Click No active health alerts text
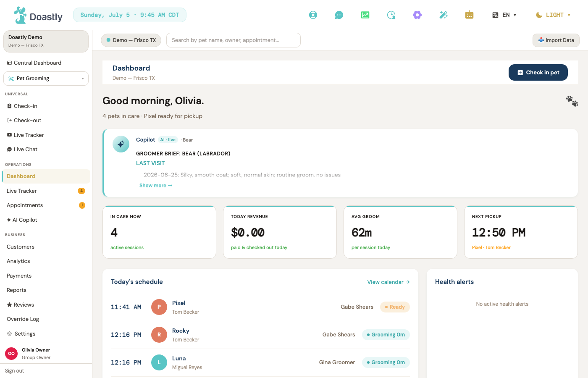This screenshot has width=588, height=378. point(502,304)
